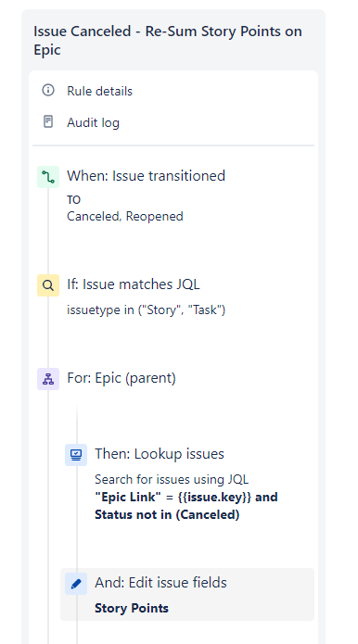Select the Then: Lookup issues action
Screen dimensions: 358x644
[160, 454]
